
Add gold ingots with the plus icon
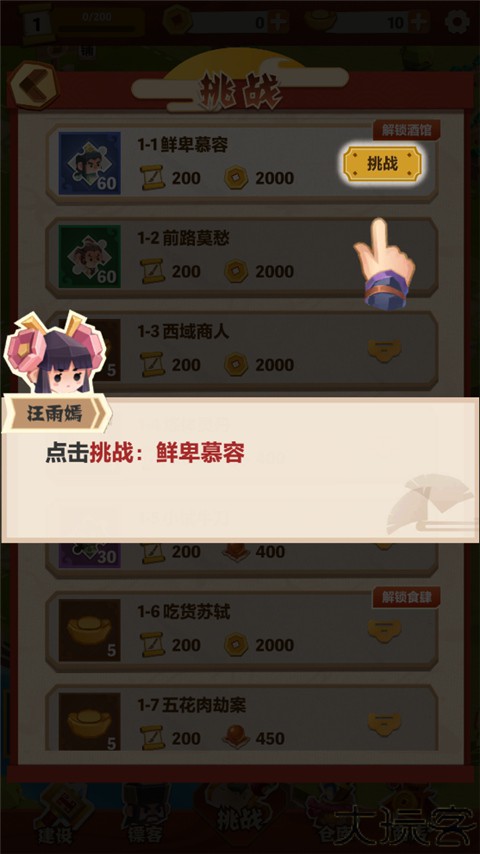tap(420, 22)
